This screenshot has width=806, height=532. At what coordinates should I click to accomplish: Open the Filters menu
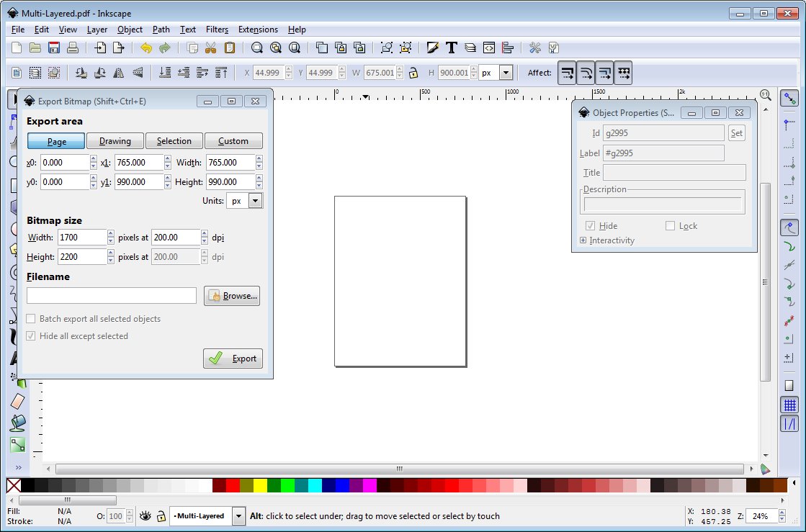(217, 30)
